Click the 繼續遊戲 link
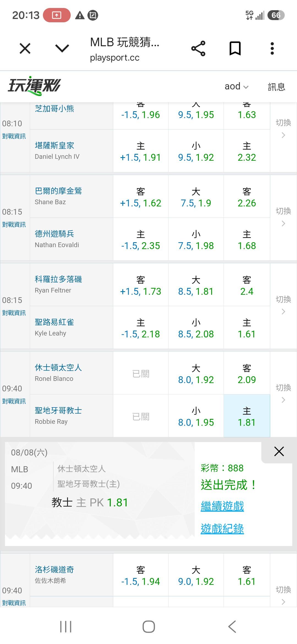Image resolution: width=297 pixels, height=644 pixels. point(222,506)
